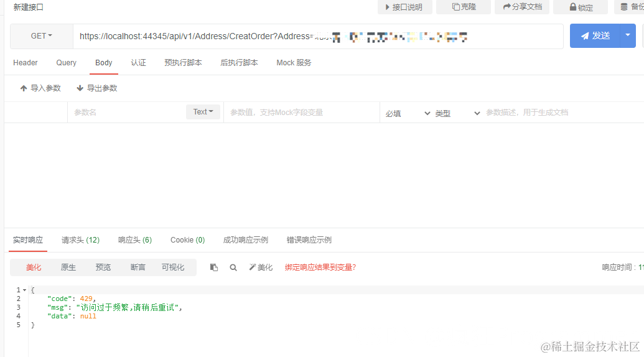Select the Body tab

click(103, 63)
